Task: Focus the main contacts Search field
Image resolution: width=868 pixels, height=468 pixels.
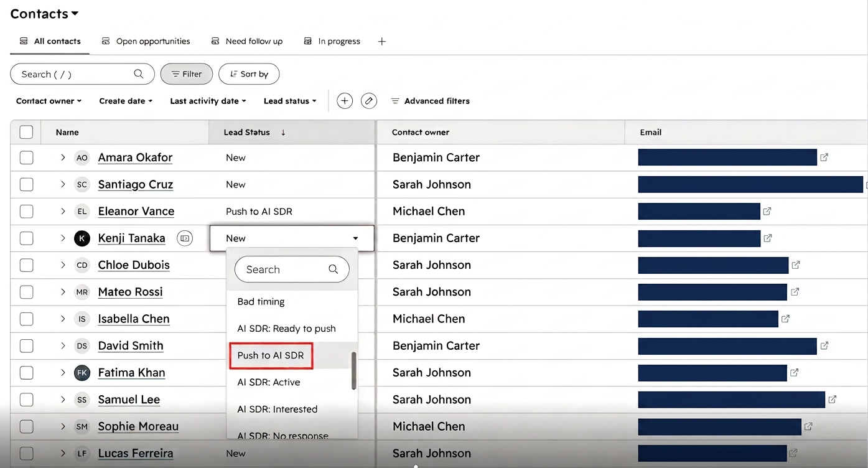Action: click(x=82, y=74)
